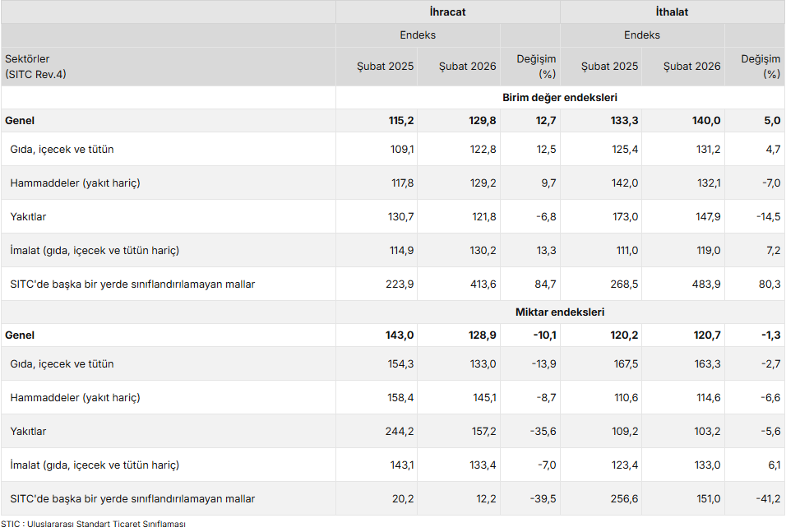This screenshot has height=532, width=786.
Task: Click the export unit value cell 413,6
Action: tap(481, 285)
